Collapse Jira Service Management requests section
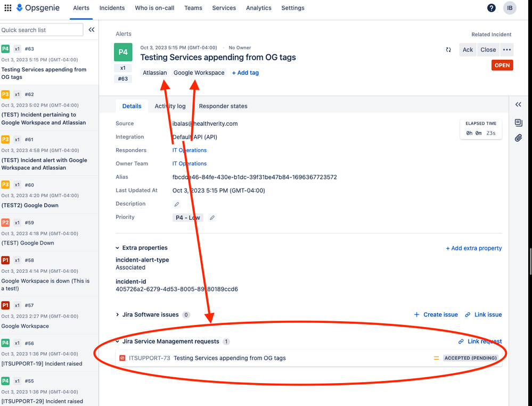Image resolution: width=532 pixels, height=406 pixels. pos(117,342)
